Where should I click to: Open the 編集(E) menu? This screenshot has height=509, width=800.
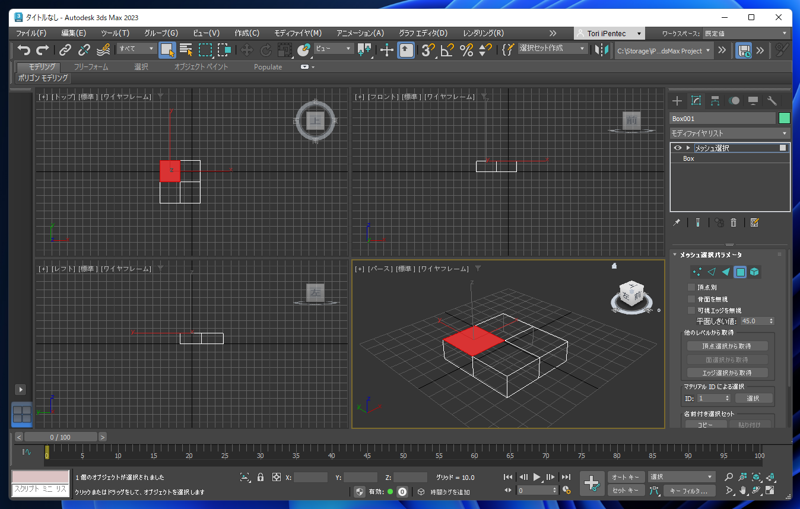pyautogui.click(x=74, y=33)
